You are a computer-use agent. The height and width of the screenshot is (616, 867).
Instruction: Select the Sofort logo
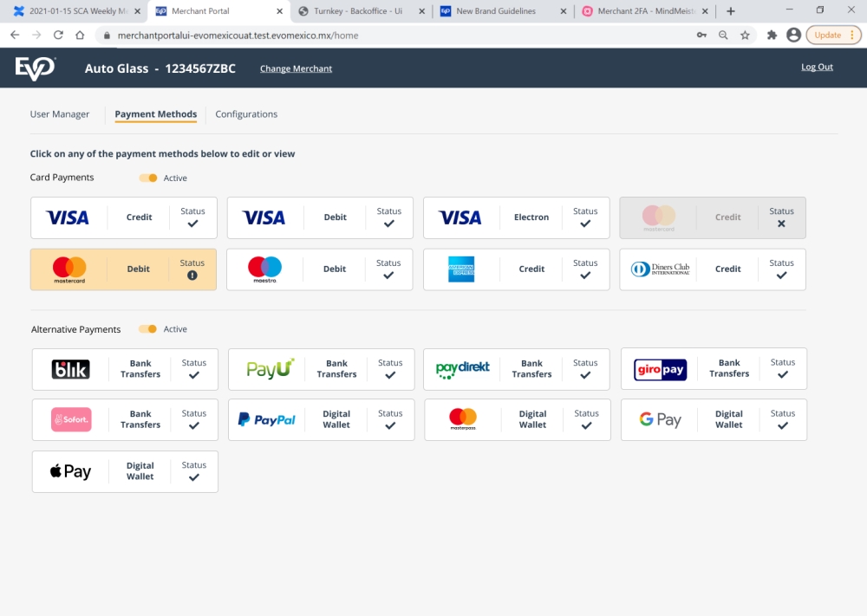tap(71, 419)
